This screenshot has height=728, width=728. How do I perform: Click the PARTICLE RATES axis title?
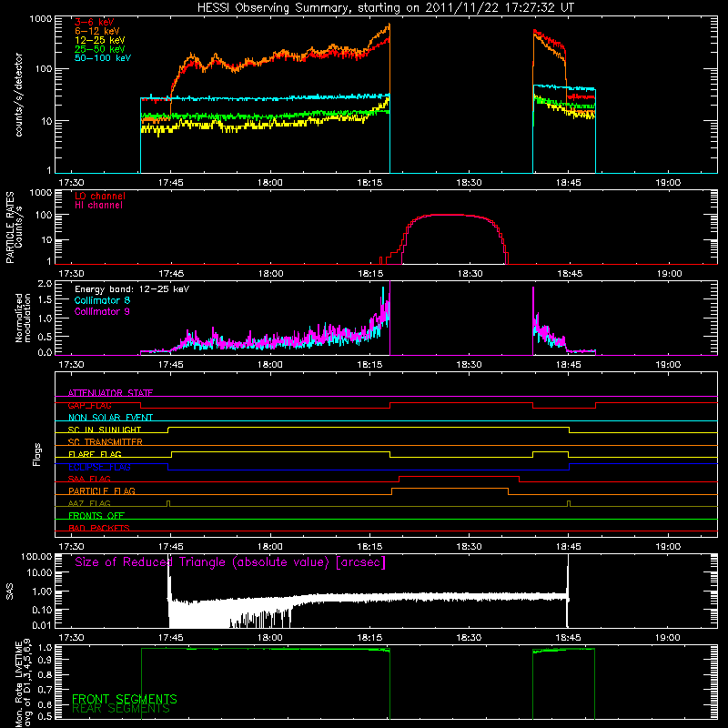coord(10,227)
